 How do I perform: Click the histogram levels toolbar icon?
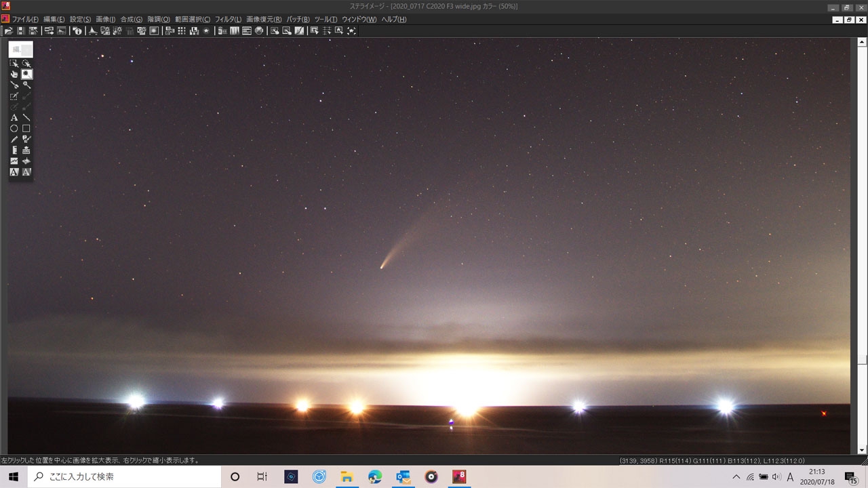pos(93,30)
